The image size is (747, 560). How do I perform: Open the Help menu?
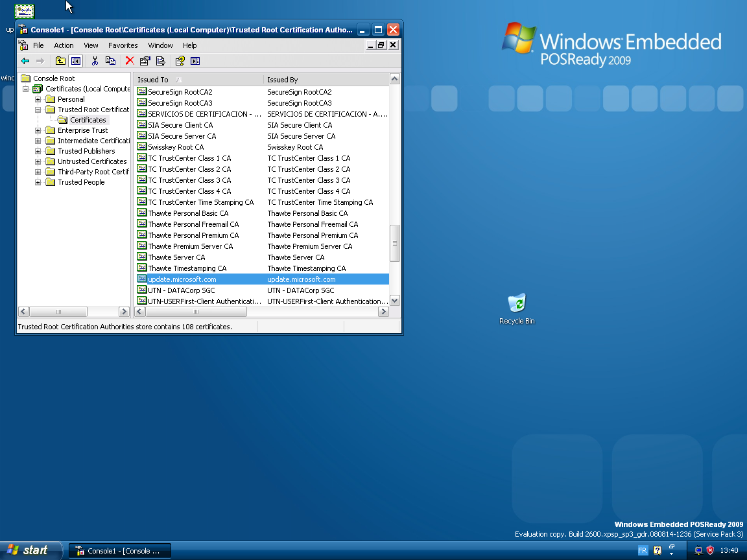[x=189, y=45]
